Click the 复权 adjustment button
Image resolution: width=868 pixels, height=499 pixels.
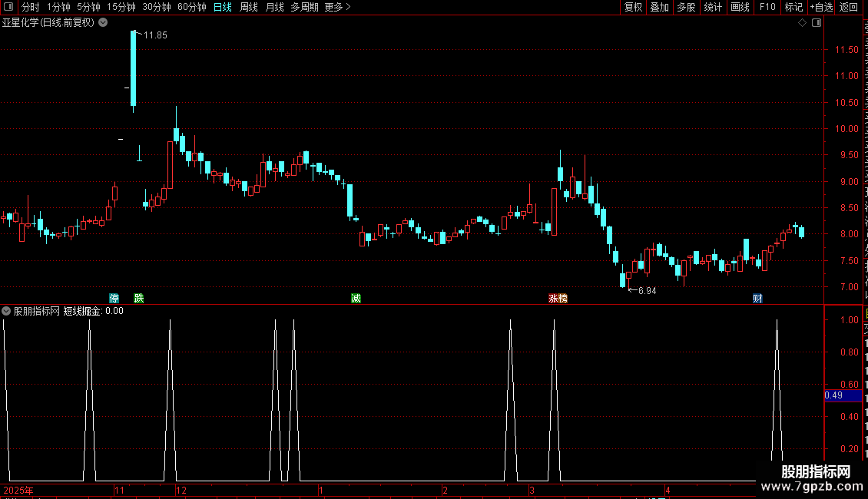[633, 7]
